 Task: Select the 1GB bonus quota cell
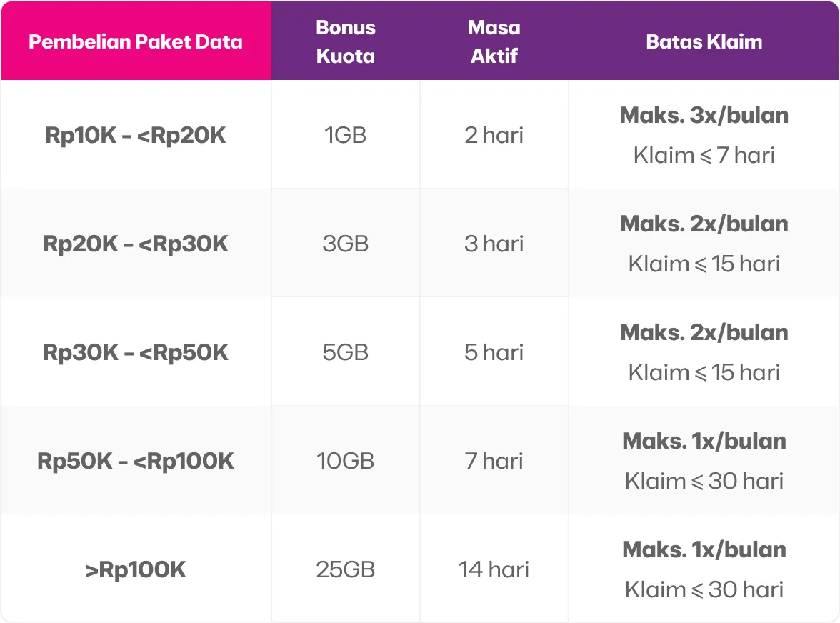coord(346,136)
